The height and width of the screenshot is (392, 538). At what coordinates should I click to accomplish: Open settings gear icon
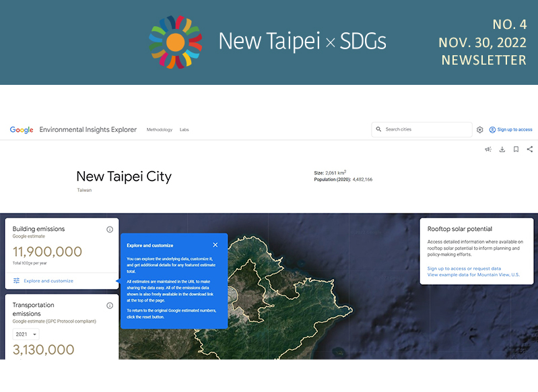coord(479,130)
